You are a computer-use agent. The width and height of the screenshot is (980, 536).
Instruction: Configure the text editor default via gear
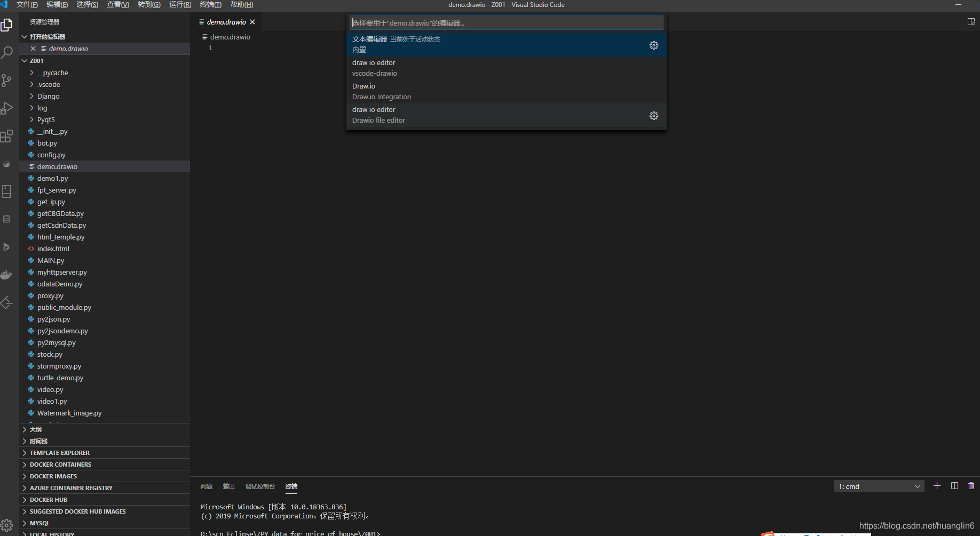tap(654, 45)
